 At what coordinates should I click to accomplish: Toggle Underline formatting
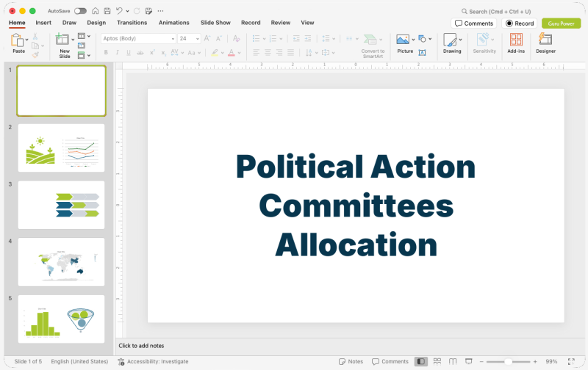[129, 53]
